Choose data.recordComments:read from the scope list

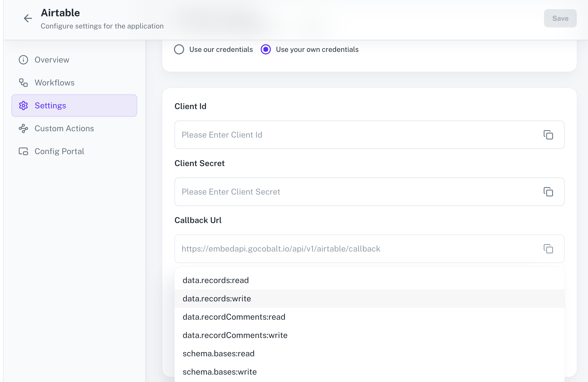pyautogui.click(x=234, y=317)
